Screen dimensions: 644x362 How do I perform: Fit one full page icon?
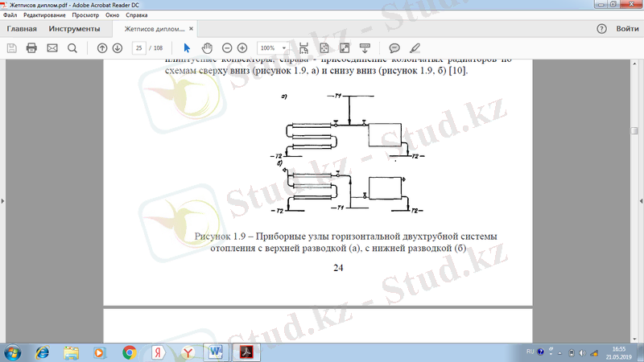click(324, 48)
